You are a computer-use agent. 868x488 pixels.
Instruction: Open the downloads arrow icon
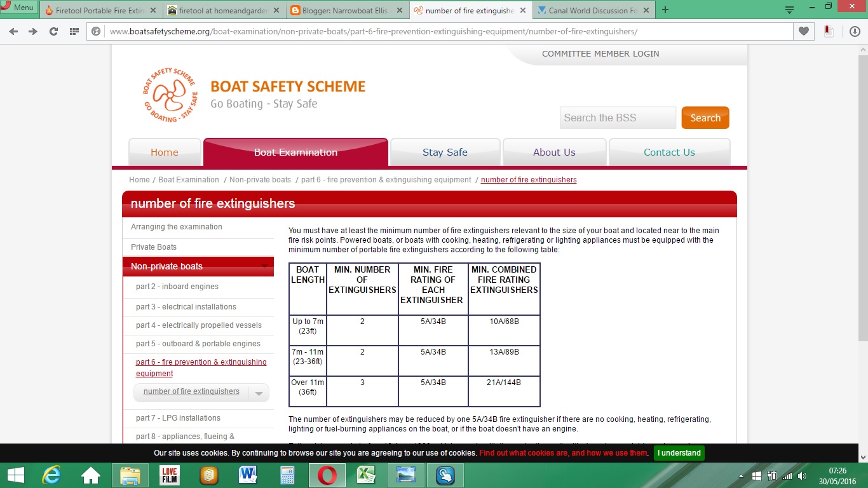855,32
